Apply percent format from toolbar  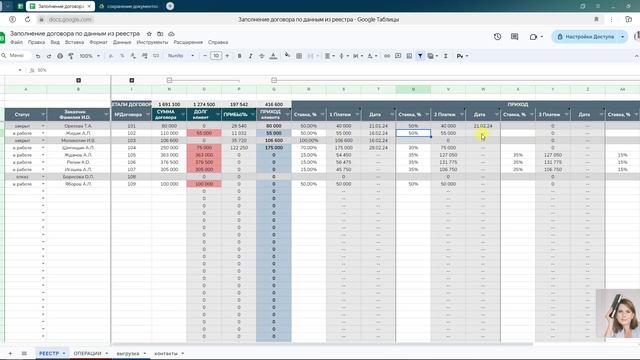[122, 56]
